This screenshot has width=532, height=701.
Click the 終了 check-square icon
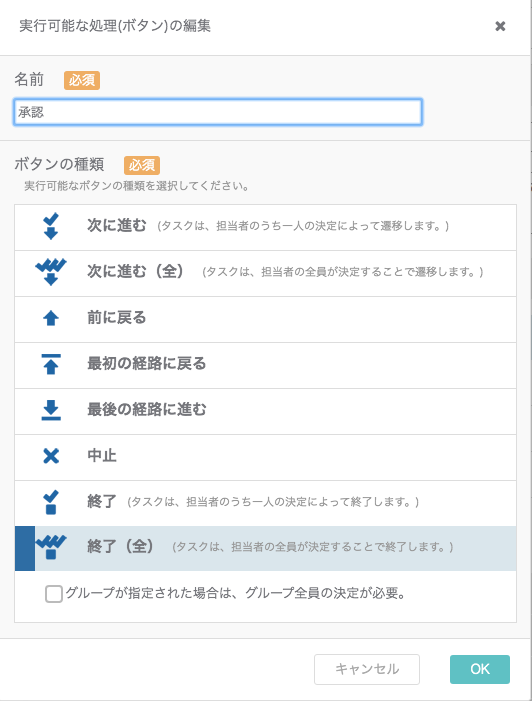pyautogui.click(x=51, y=502)
